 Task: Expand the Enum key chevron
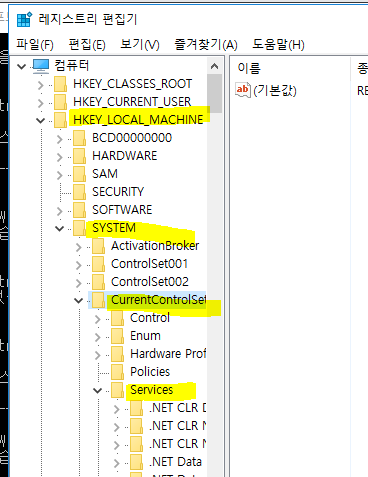pos(98,337)
